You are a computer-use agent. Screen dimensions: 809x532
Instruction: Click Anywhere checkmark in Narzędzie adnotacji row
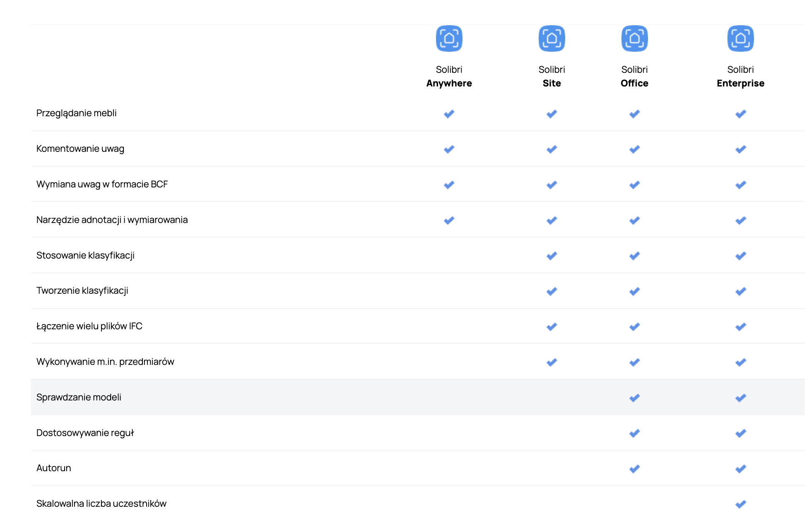449,220
